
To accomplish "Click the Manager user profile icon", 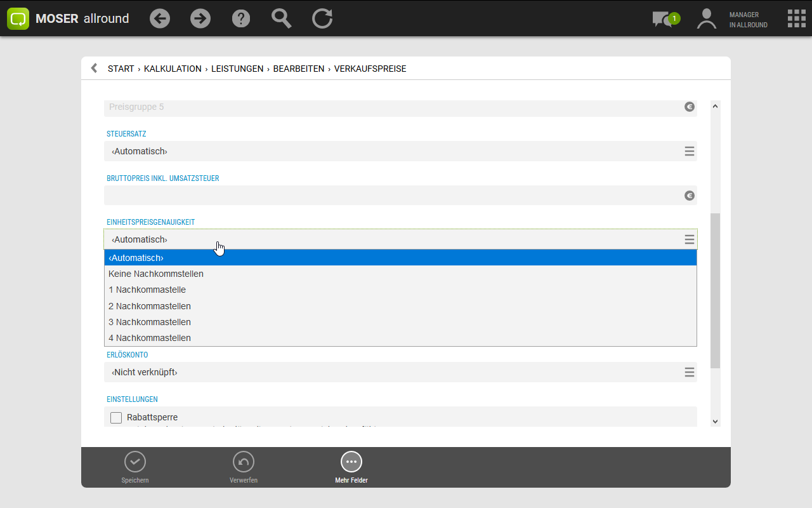I will [706, 19].
